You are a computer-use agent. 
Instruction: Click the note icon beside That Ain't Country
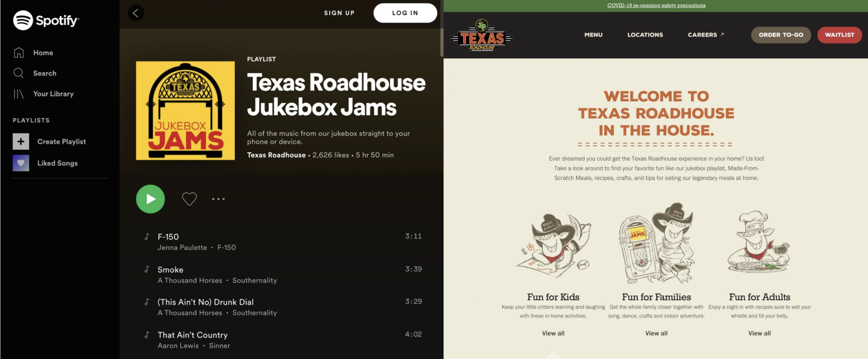tap(147, 335)
